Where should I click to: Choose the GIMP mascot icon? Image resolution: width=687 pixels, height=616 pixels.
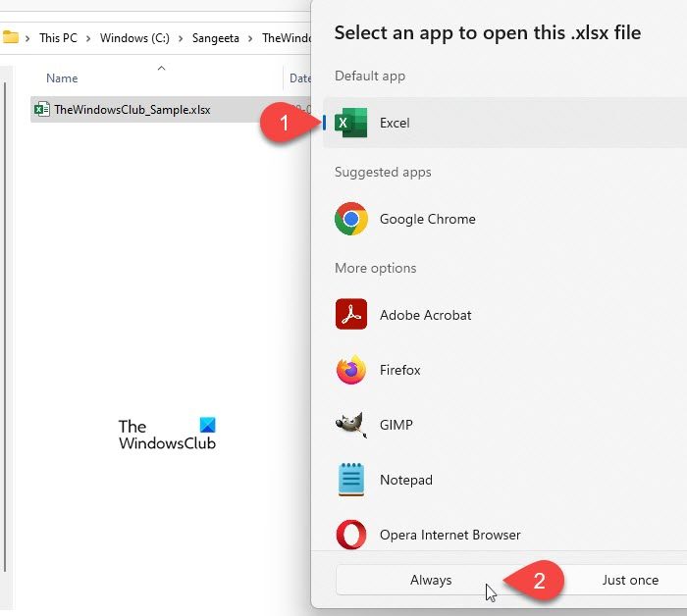(x=351, y=425)
